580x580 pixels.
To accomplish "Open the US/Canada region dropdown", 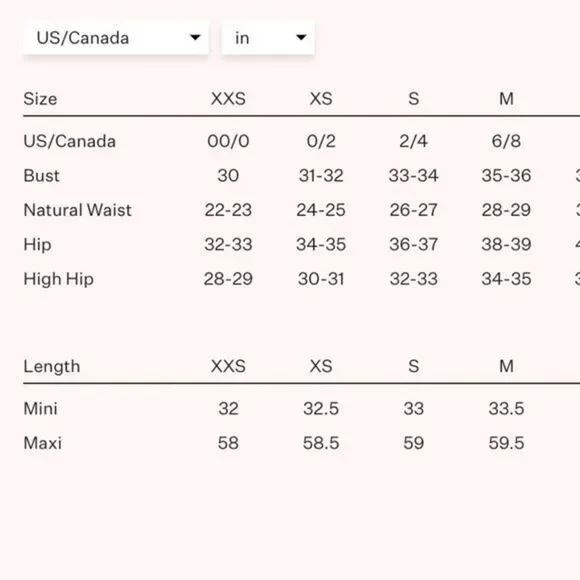I will coord(116,38).
